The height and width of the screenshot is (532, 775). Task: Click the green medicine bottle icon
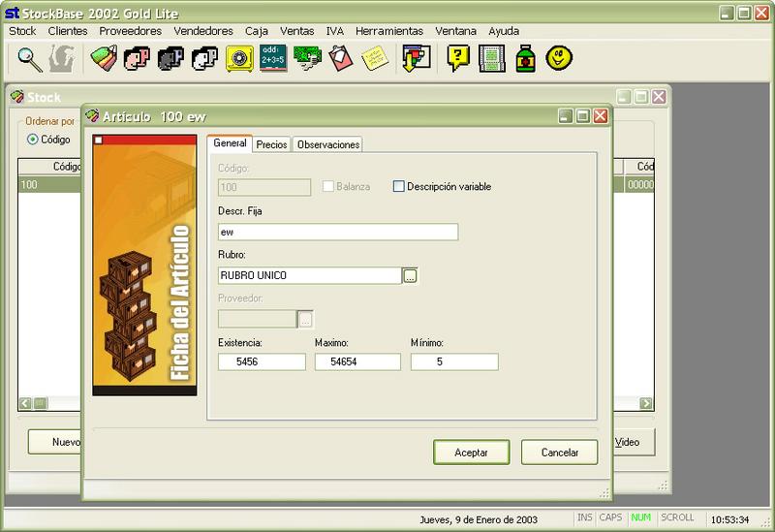point(525,59)
